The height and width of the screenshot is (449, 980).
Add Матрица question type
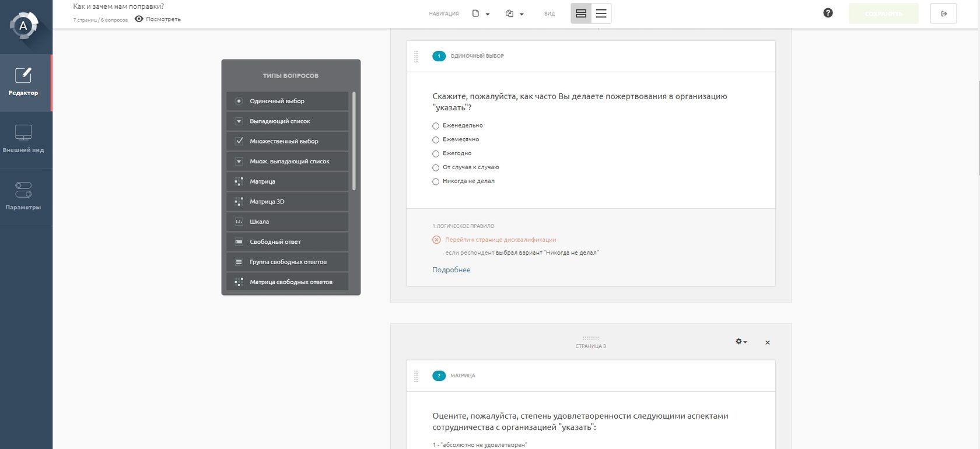(287, 181)
